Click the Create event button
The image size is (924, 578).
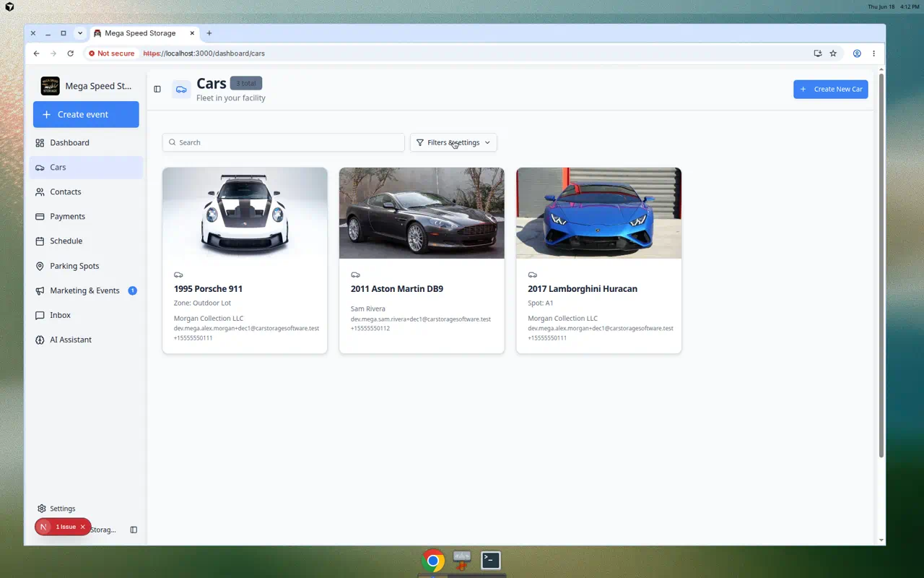point(86,114)
